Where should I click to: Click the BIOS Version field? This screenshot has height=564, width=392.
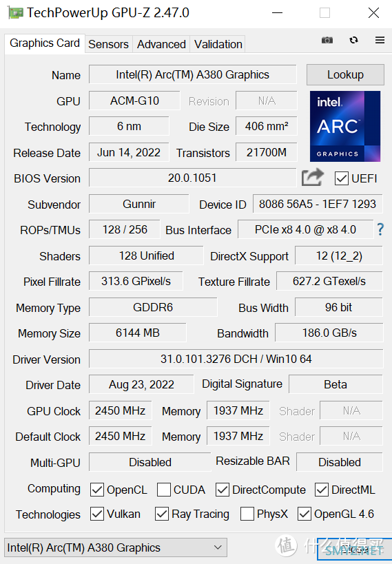pos(193,178)
